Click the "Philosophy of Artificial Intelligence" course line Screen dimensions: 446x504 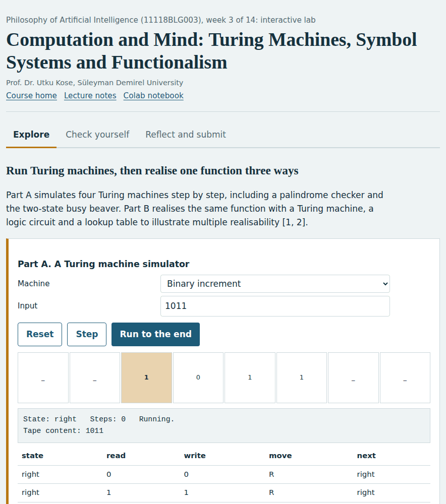pyautogui.click(x=161, y=20)
